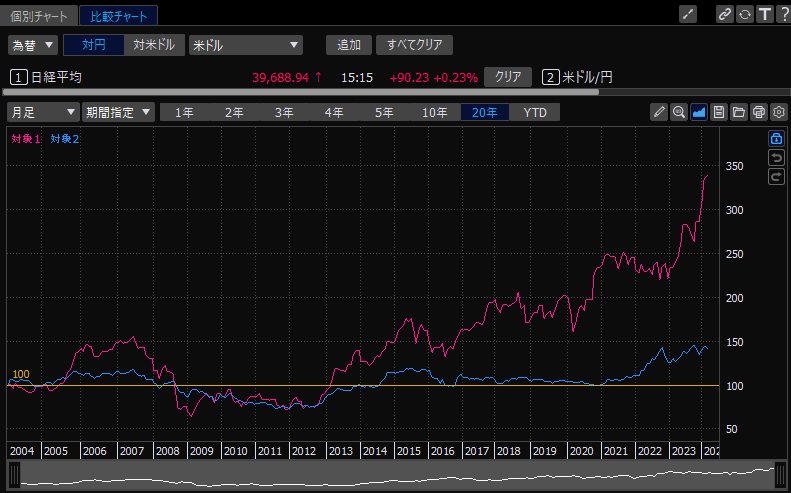The height and width of the screenshot is (493, 791).
Task: Open chart settings gear icon
Action: [x=779, y=112]
